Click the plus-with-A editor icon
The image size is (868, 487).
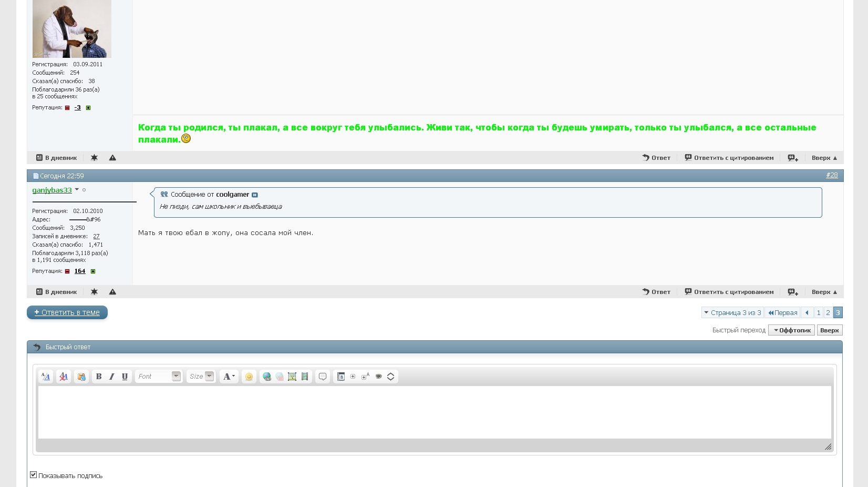366,377
